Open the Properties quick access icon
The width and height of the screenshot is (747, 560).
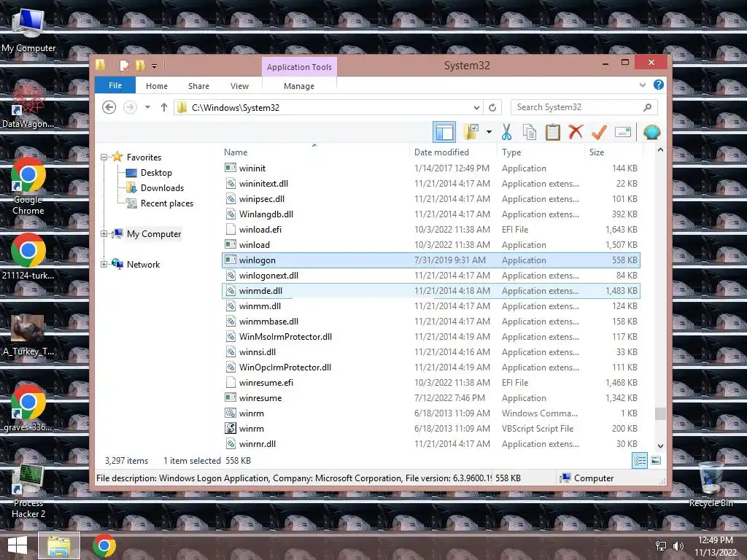(124, 66)
